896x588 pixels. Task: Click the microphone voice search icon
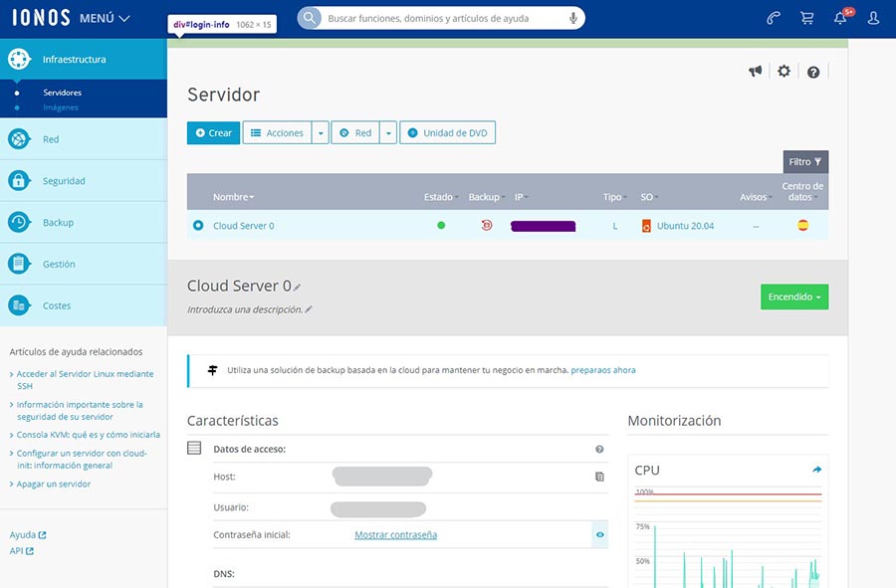(573, 18)
